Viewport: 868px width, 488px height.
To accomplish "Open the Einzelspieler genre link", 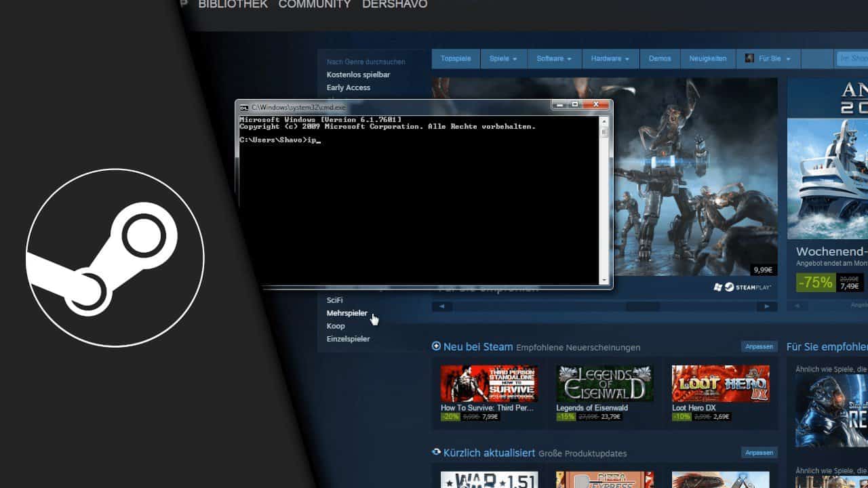I will (x=348, y=339).
